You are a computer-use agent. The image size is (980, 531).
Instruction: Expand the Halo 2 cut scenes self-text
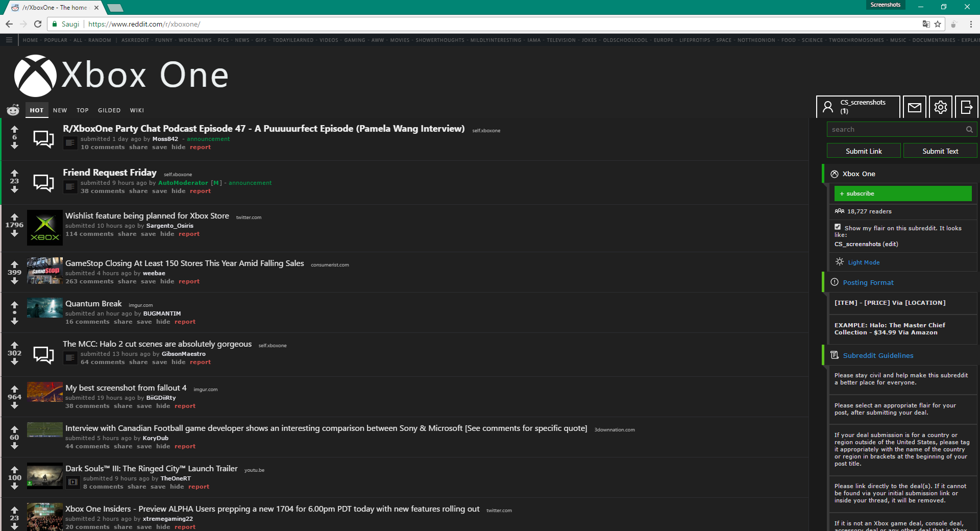tap(70, 358)
